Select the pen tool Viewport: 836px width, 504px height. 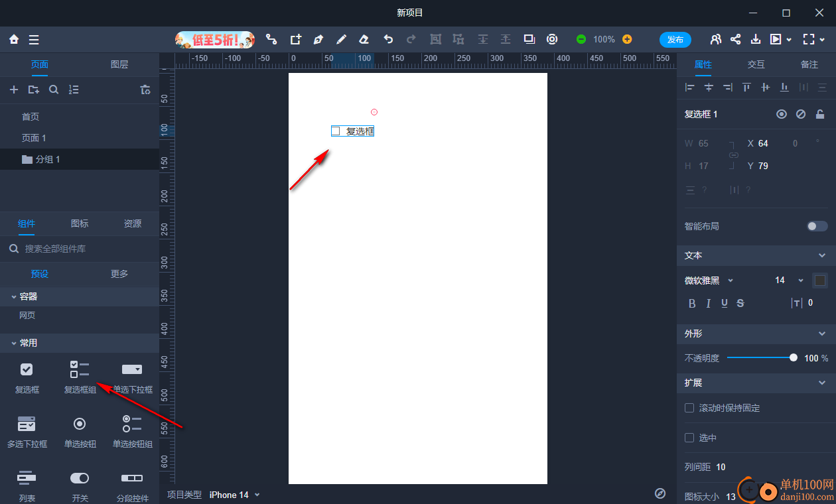318,40
